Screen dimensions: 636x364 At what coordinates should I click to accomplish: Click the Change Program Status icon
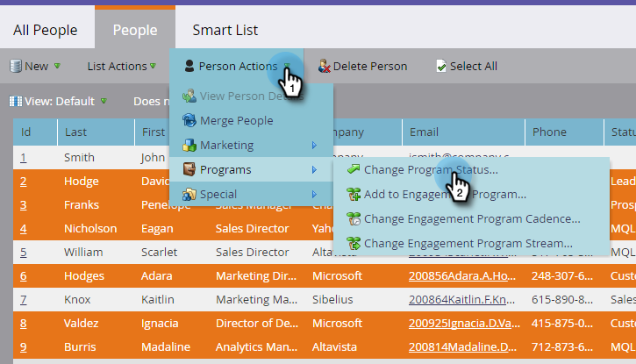pos(354,169)
